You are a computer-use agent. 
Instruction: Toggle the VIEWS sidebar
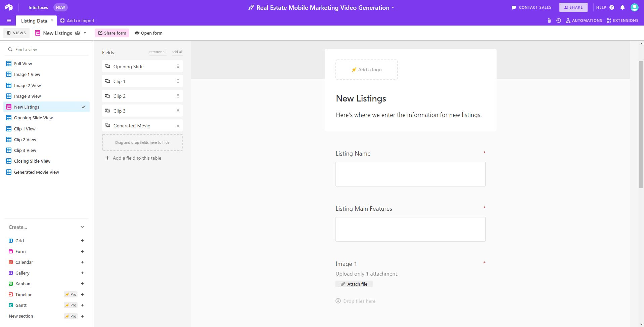pyautogui.click(x=16, y=33)
